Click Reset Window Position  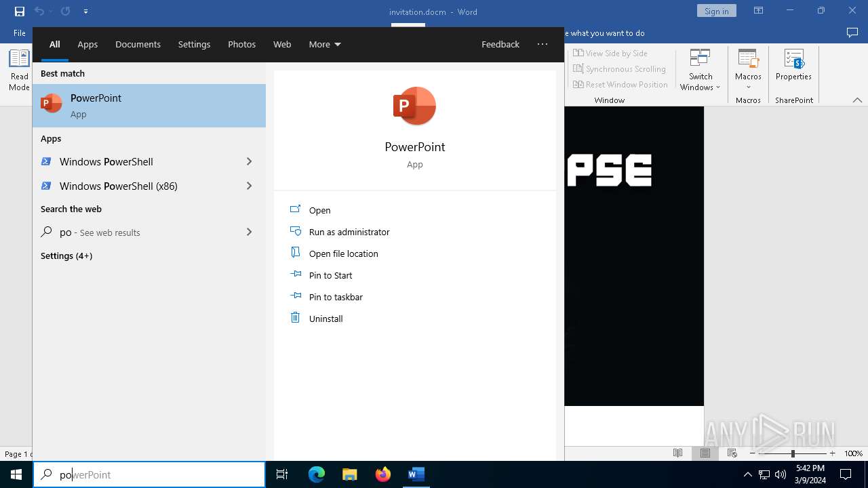click(620, 84)
